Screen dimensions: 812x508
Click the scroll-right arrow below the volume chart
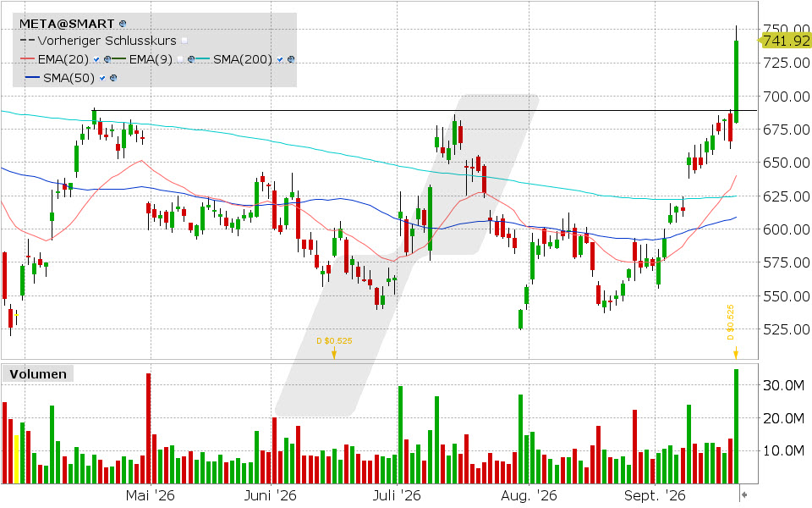[744, 494]
